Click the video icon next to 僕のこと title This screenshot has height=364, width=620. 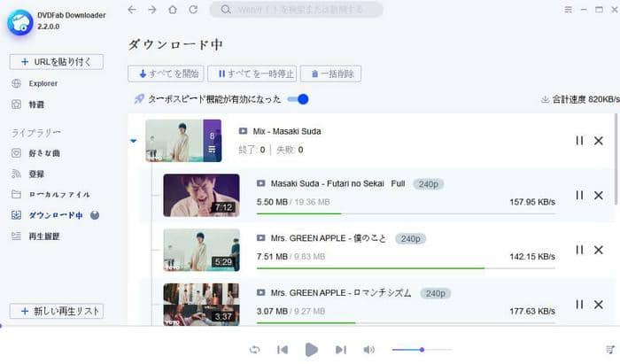pyautogui.click(x=261, y=238)
